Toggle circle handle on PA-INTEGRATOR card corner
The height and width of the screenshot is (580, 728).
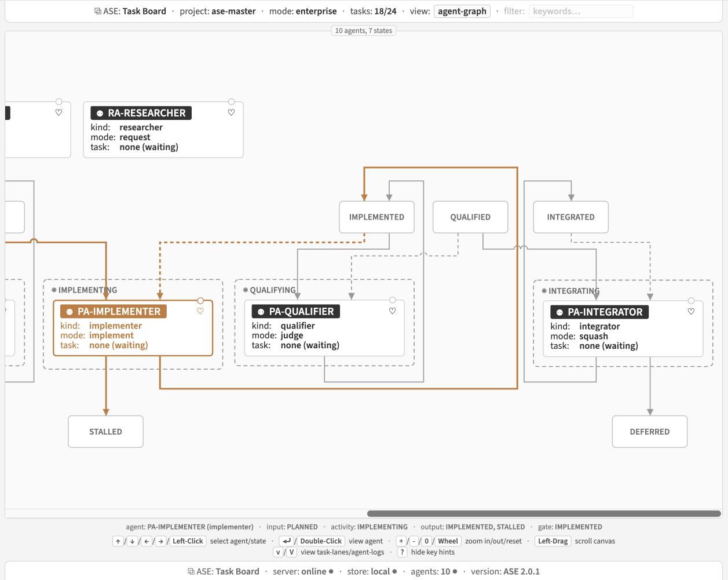point(691,301)
